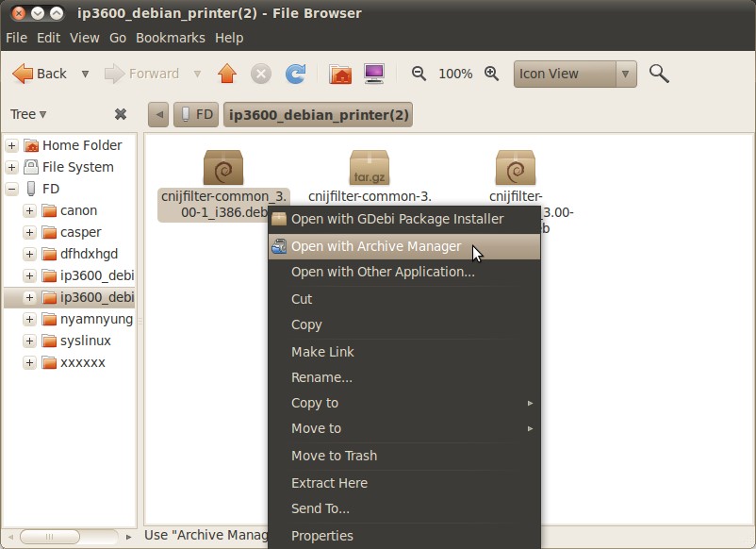This screenshot has width=756, height=549.
Task: Open the Tree side pane selector
Action: (x=28, y=114)
